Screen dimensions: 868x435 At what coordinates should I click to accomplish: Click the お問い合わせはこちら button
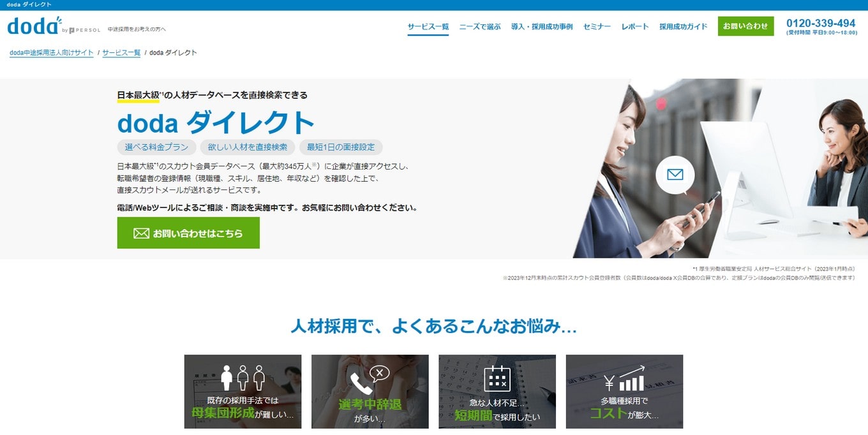pyautogui.click(x=188, y=233)
